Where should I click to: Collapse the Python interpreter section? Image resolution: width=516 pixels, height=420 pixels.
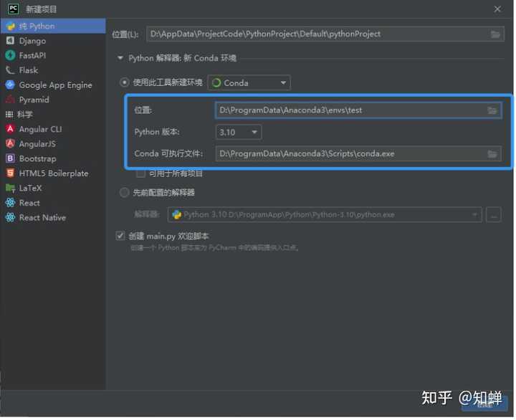click(x=120, y=58)
